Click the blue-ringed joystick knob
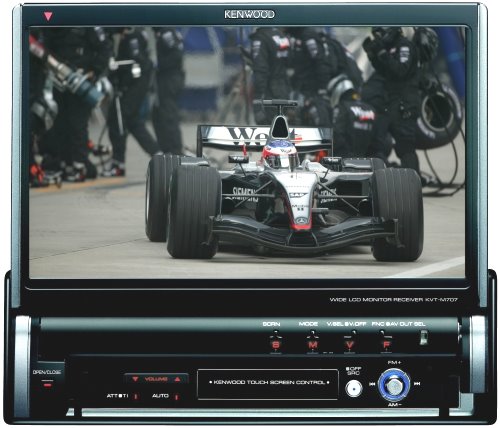 pos(394,385)
